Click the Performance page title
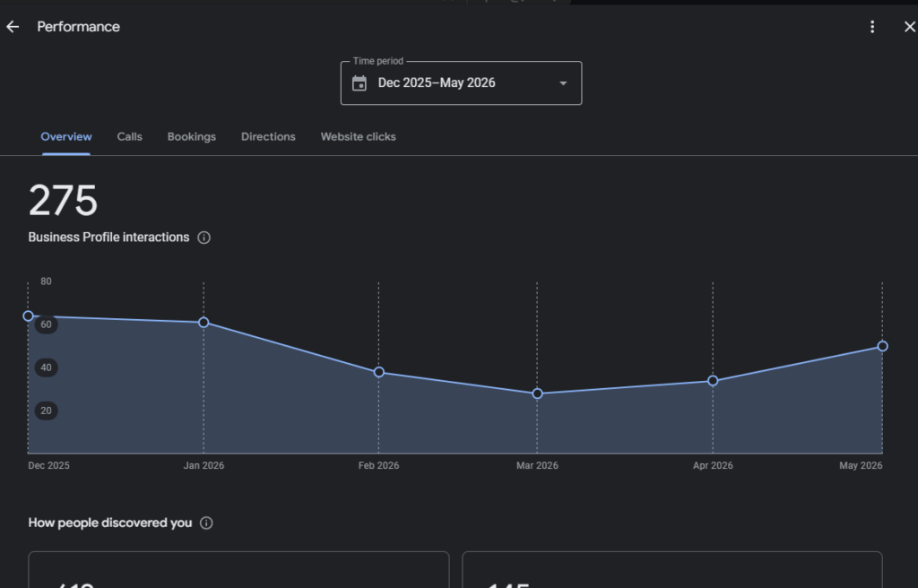 point(79,27)
